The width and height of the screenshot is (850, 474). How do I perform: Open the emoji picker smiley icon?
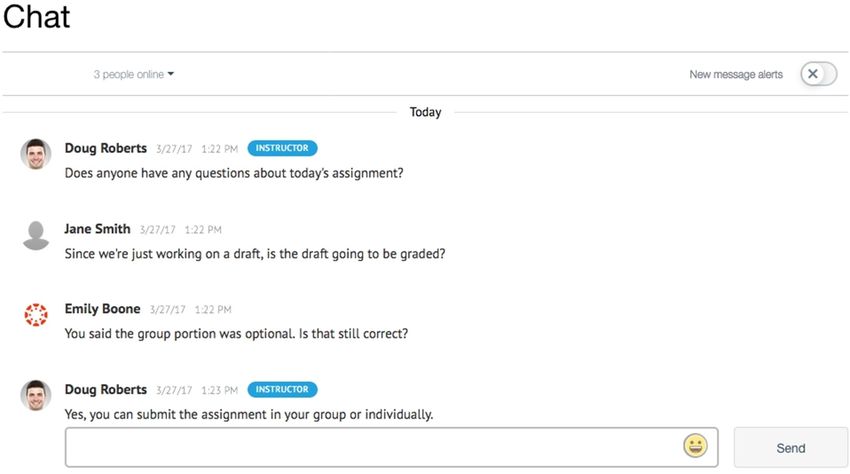tap(695, 446)
